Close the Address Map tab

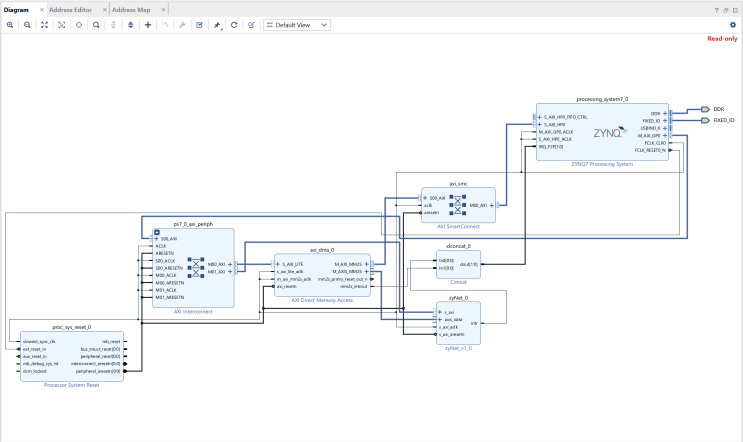coord(163,10)
